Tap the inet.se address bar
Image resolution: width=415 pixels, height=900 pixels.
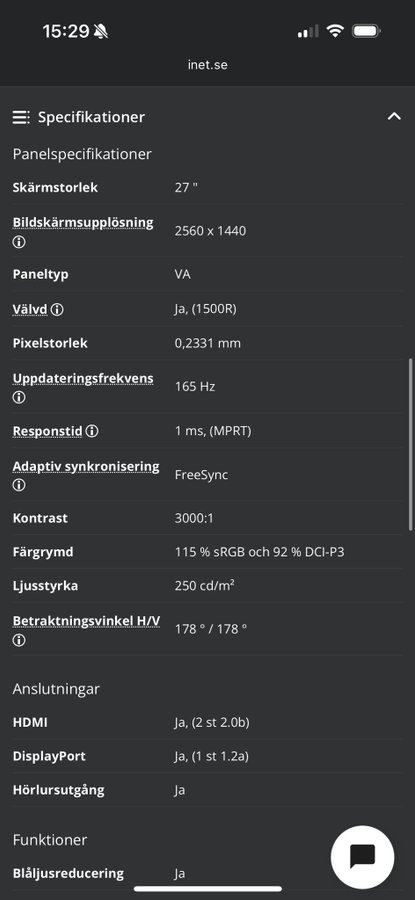point(207,64)
